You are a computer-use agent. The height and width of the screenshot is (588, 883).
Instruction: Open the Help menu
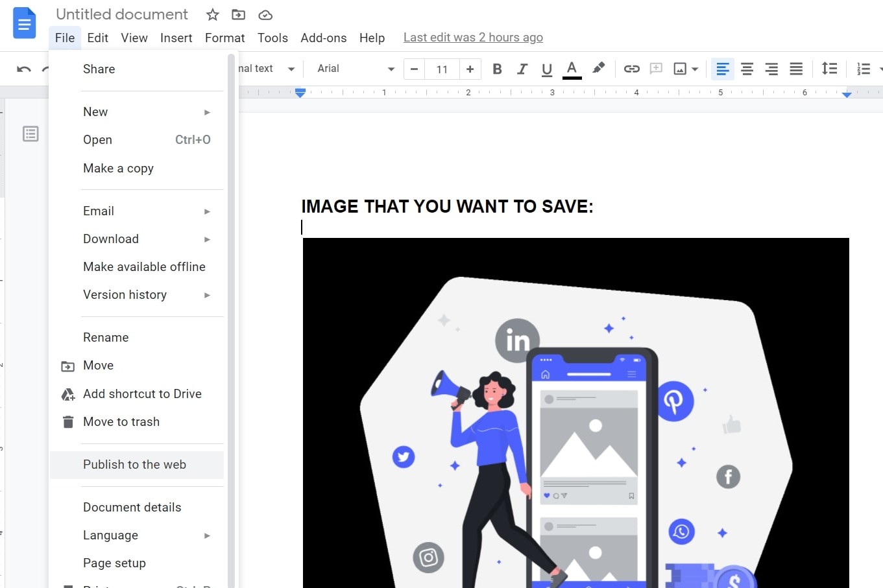coord(372,38)
